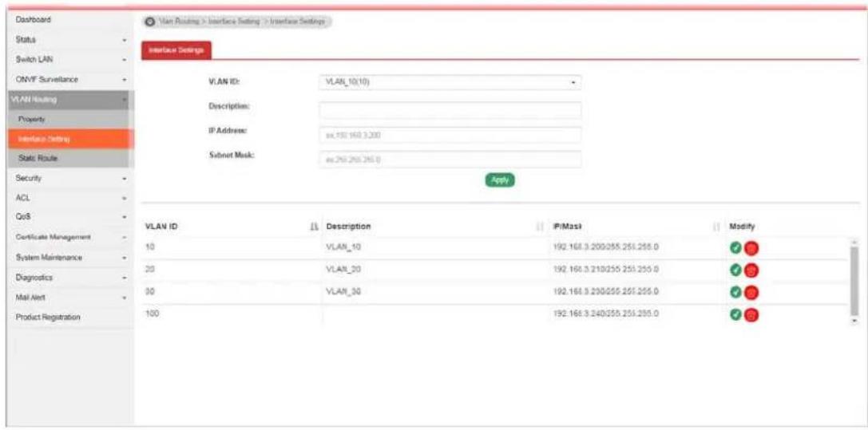Select Interface Setting sidebar item
This screenshot has width=868, height=430.
coord(69,139)
